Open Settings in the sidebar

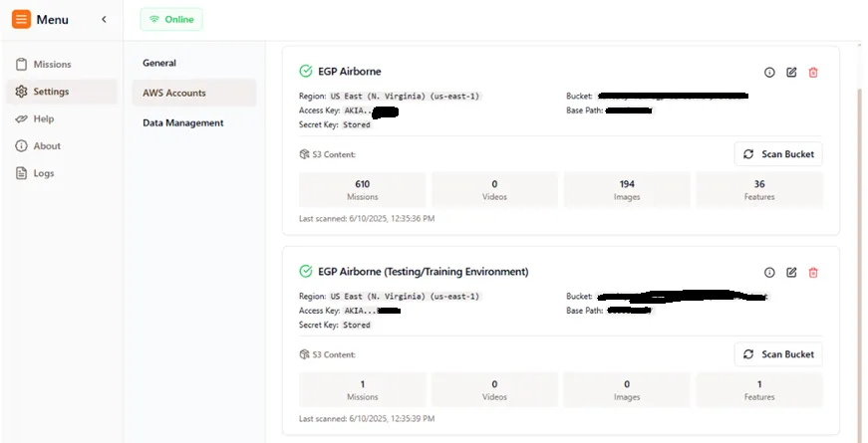click(51, 92)
